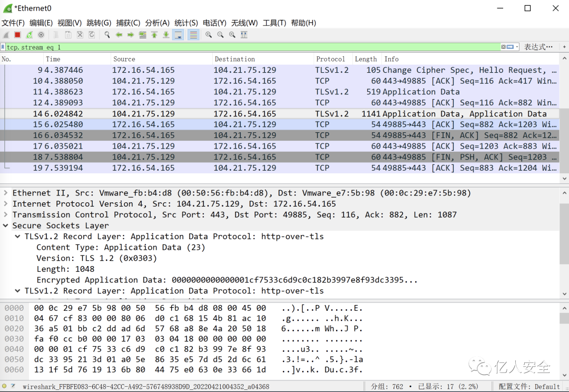
Task: Open the 分析(A) menu
Action: coord(158,23)
